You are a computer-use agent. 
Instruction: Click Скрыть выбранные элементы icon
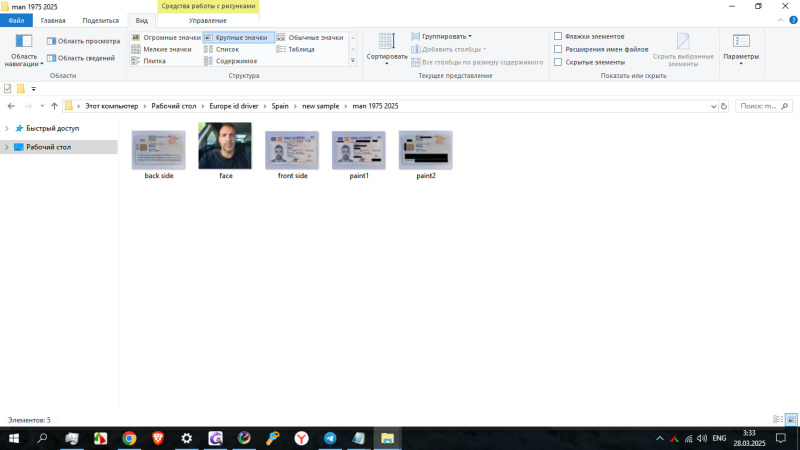coord(683,46)
